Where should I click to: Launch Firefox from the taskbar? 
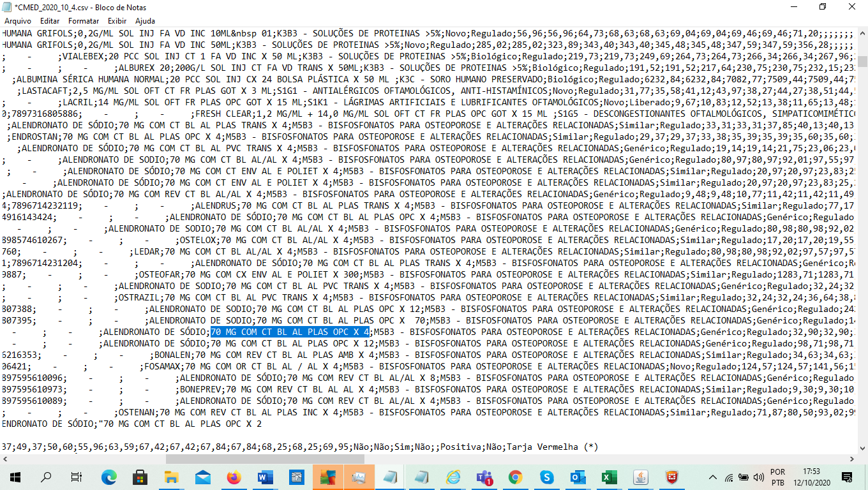[234, 477]
